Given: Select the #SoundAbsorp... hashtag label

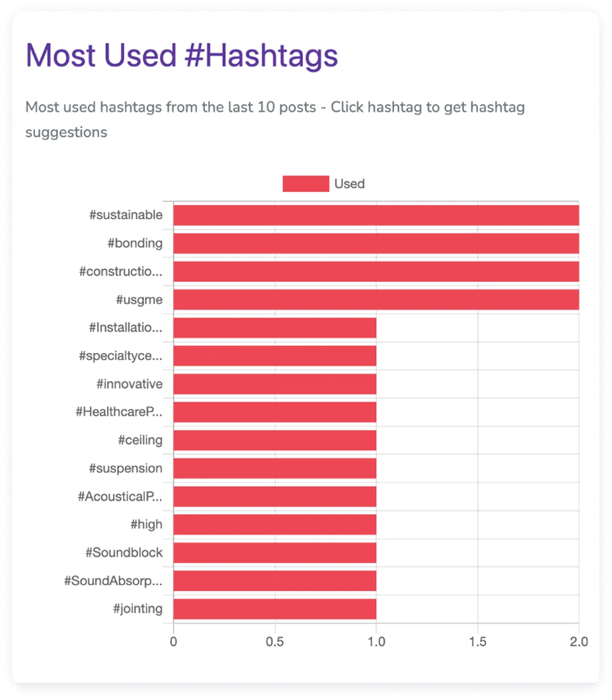Looking at the screenshot, I should pos(113,581).
